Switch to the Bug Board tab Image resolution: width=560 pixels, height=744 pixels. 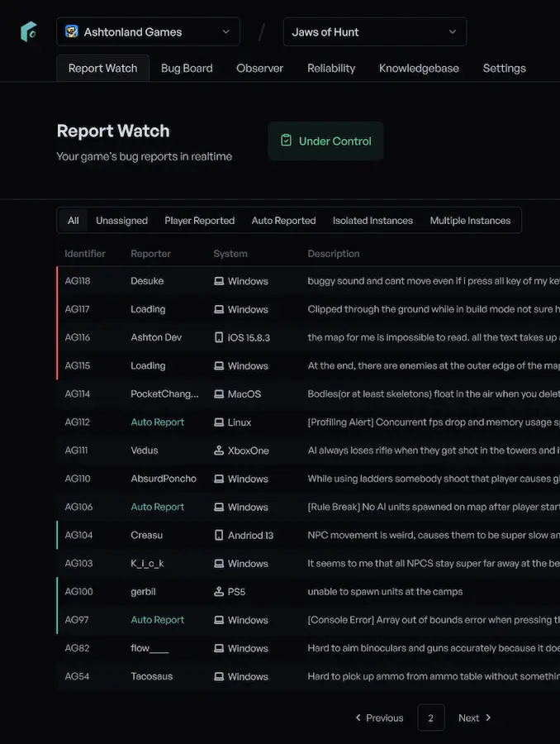(187, 68)
